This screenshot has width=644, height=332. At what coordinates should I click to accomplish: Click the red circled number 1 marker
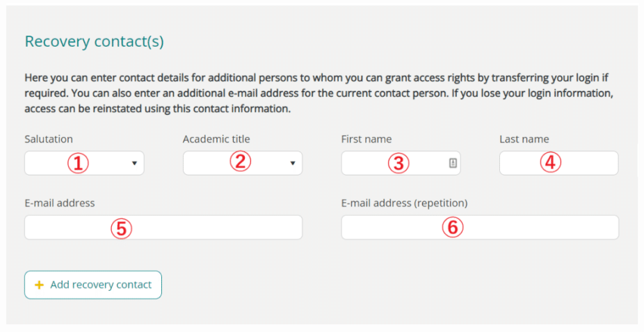tap(78, 163)
